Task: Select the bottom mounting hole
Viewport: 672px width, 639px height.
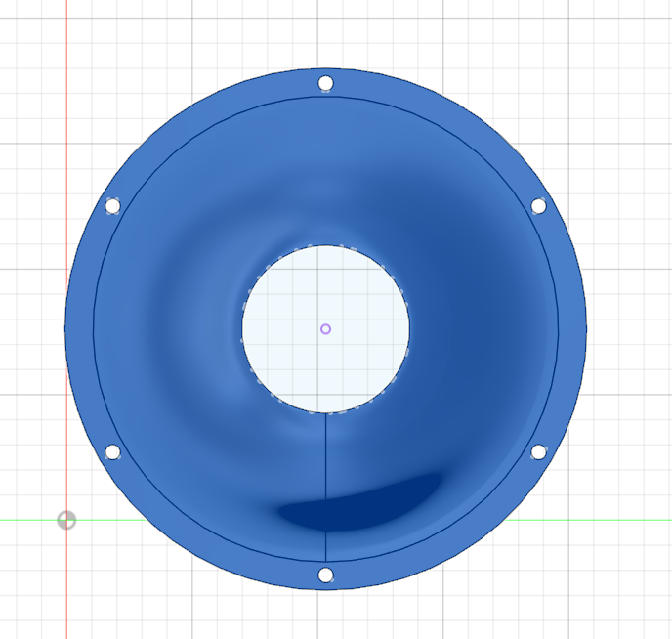Action: 326,575
